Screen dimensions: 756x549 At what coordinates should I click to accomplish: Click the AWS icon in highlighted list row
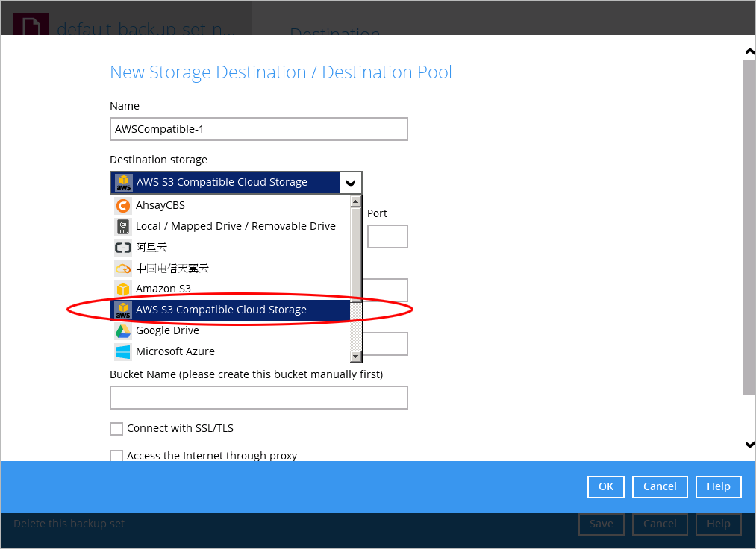(x=123, y=310)
